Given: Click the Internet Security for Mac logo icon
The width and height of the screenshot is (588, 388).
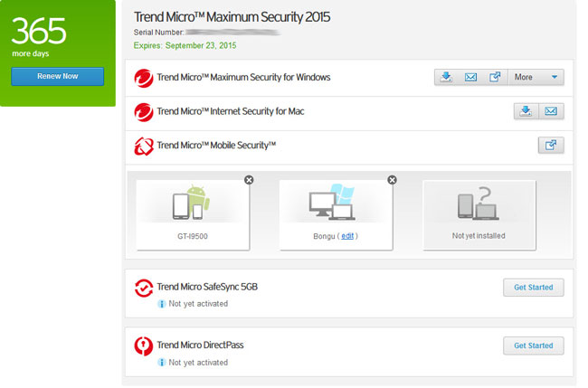Looking at the screenshot, I should (144, 112).
